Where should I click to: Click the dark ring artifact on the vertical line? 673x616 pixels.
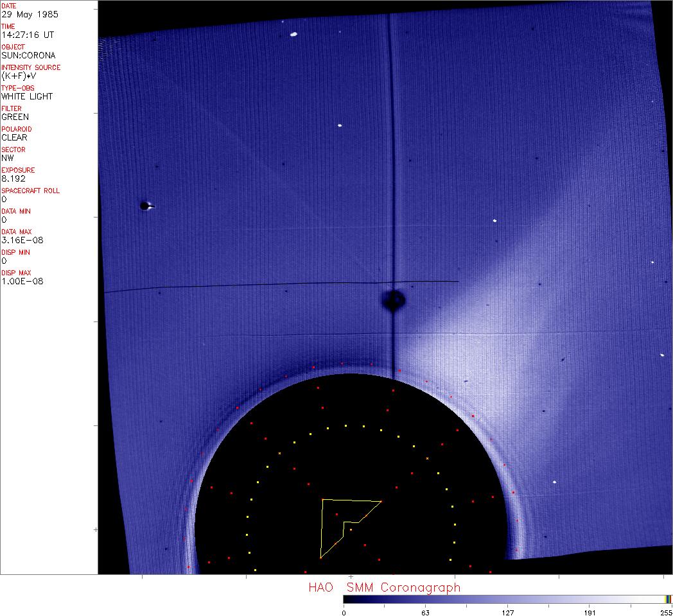coord(393,300)
